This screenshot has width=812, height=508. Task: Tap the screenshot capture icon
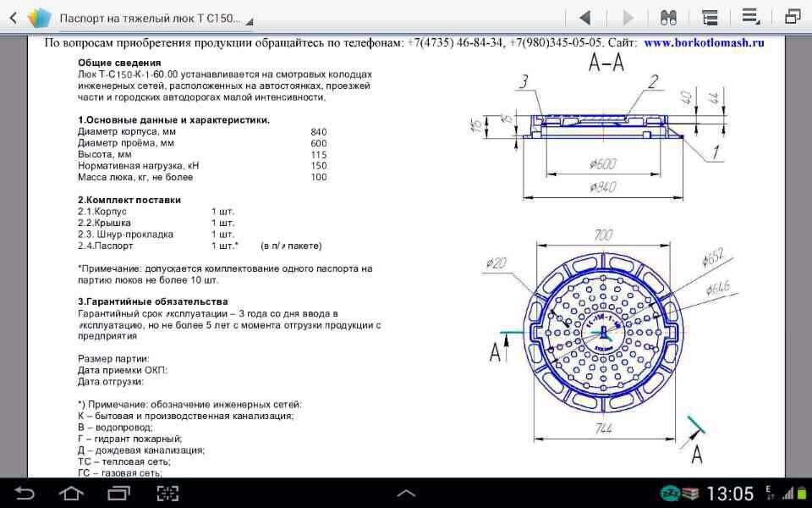tap(167, 493)
